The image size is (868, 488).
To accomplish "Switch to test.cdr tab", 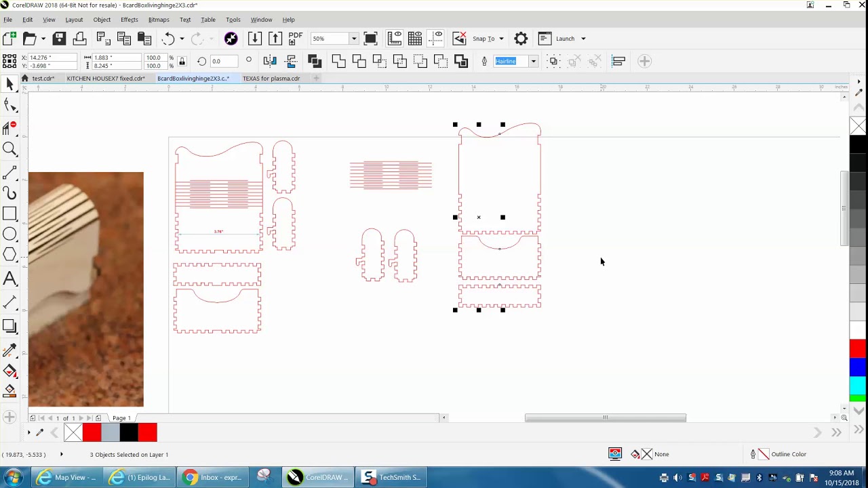I will click(x=43, y=79).
